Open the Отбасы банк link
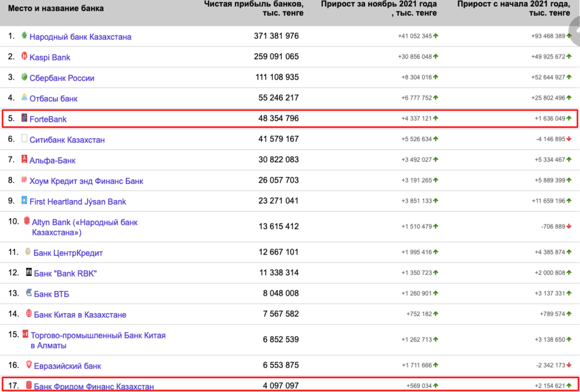 53,99
